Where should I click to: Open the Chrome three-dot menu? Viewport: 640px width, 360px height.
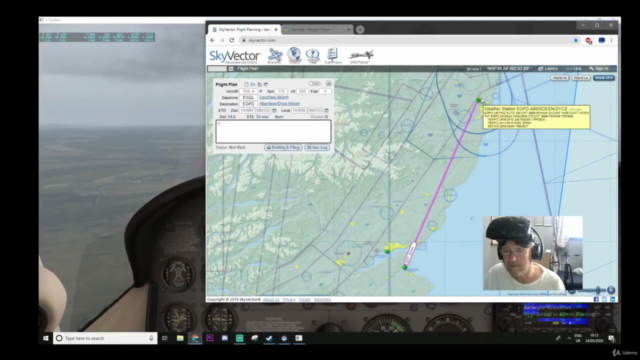click(611, 40)
